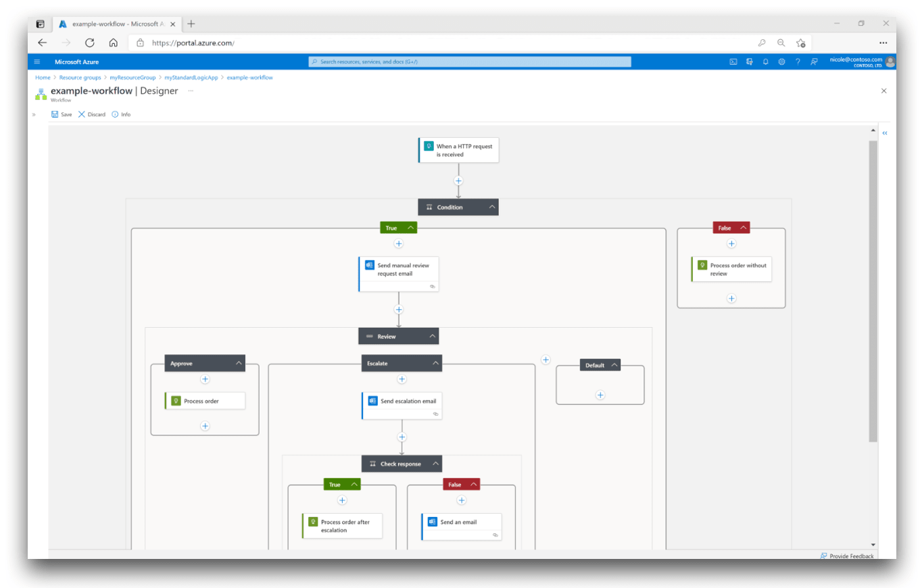This screenshot has width=920, height=588.
Task: Open the Info icon in toolbar
Action: (115, 114)
